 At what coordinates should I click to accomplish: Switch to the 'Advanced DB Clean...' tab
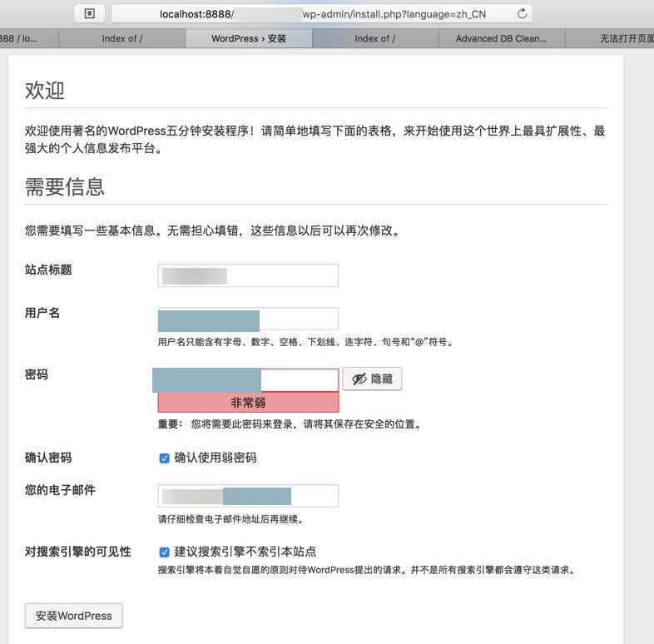[502, 38]
